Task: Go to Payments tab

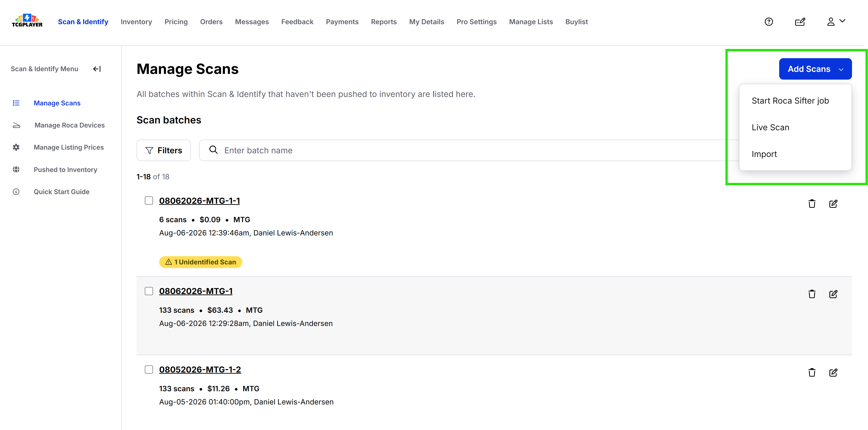Action: tap(342, 22)
